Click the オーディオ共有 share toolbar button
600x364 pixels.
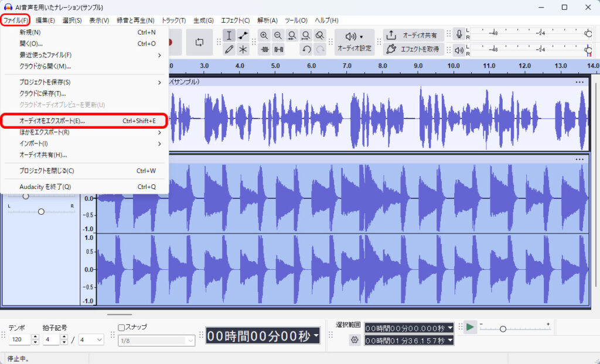point(413,35)
